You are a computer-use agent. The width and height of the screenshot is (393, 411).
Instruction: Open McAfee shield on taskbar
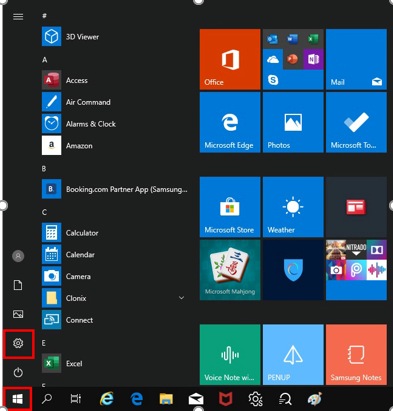[x=225, y=399]
